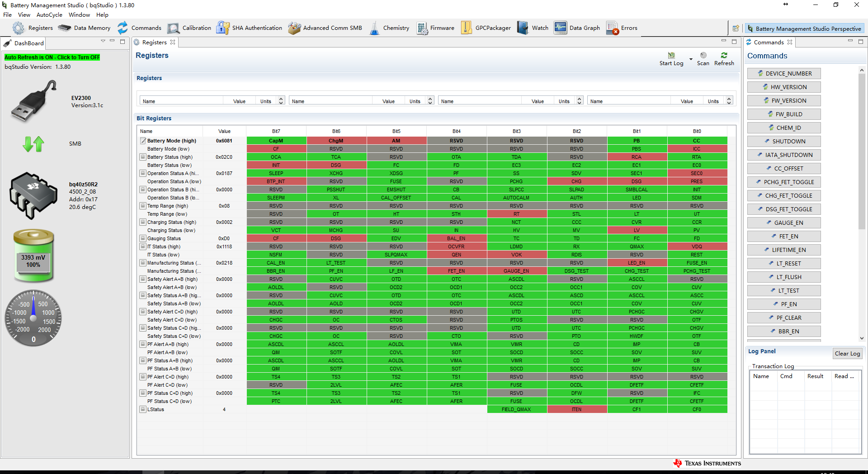The image size is (868, 474).
Task: Send the DEVICE_NUMBER command
Action: point(784,74)
